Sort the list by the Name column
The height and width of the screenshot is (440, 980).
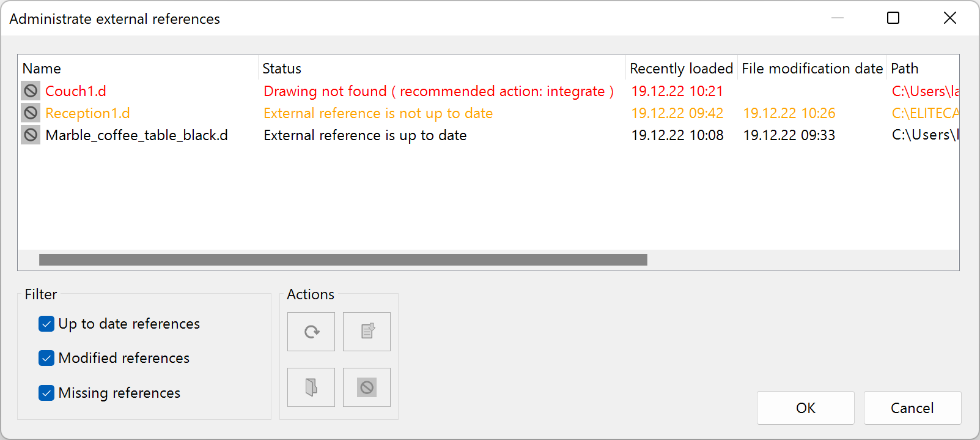click(41, 68)
